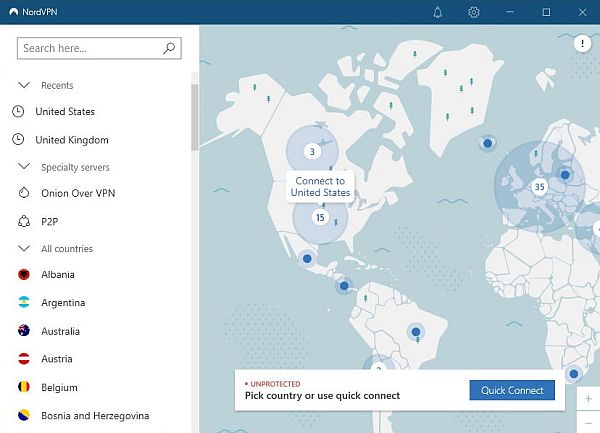Select the South Africa server pin

574,374
